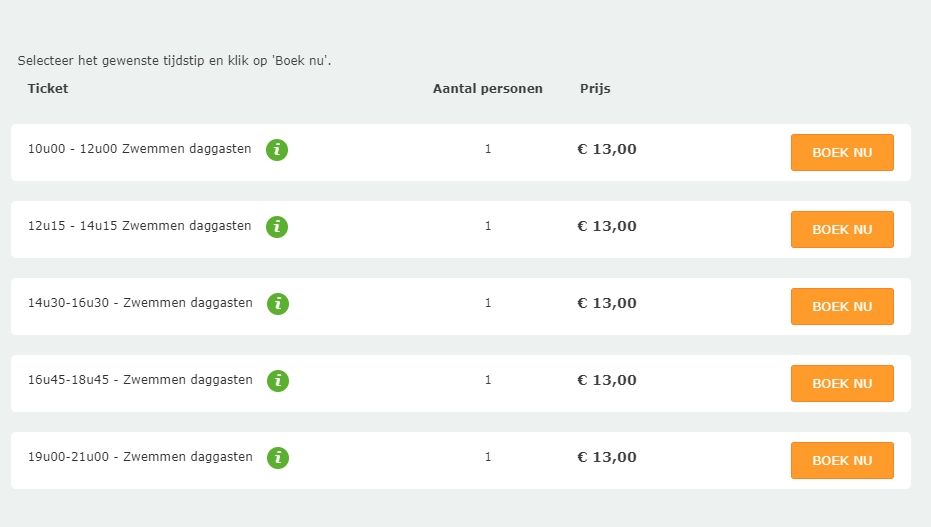Click the € 13,00 price of 10u00 slot
Image resolution: width=931 pixels, height=527 pixels.
[607, 149]
